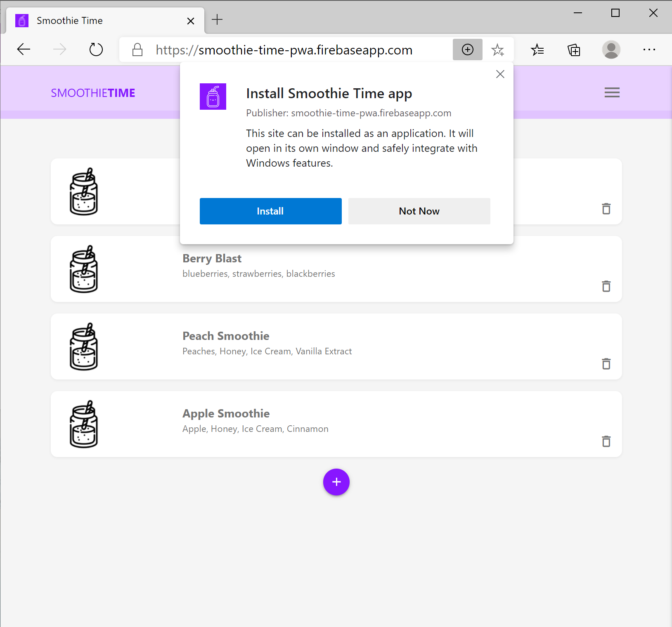Delete the Apple Smoothie recipe

click(x=606, y=441)
